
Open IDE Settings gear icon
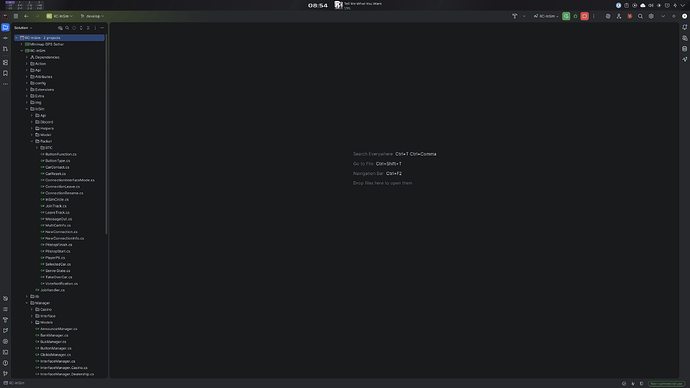tap(651, 16)
